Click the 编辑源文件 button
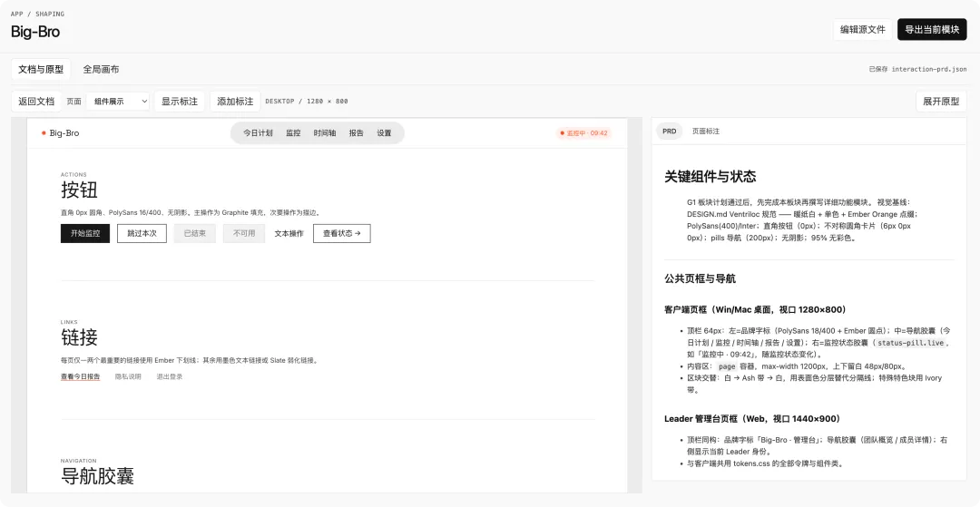This screenshot has width=980, height=507. (x=863, y=29)
